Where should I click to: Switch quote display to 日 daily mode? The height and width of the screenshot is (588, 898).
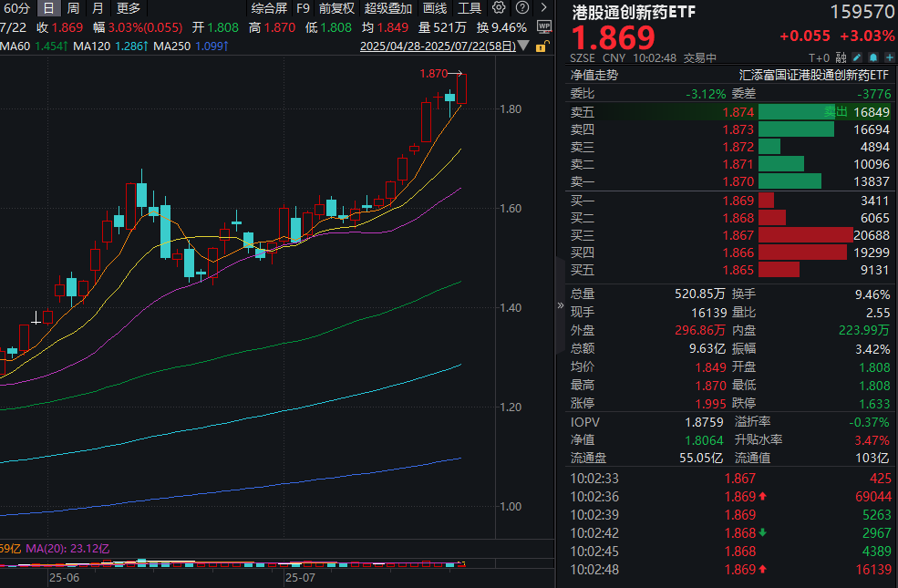[x=48, y=8]
